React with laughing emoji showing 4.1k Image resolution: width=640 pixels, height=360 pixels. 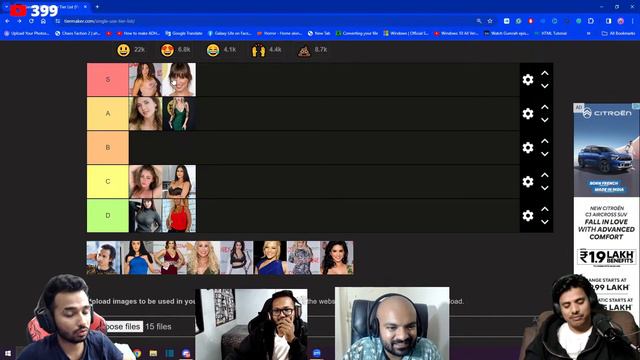pyautogui.click(x=213, y=50)
